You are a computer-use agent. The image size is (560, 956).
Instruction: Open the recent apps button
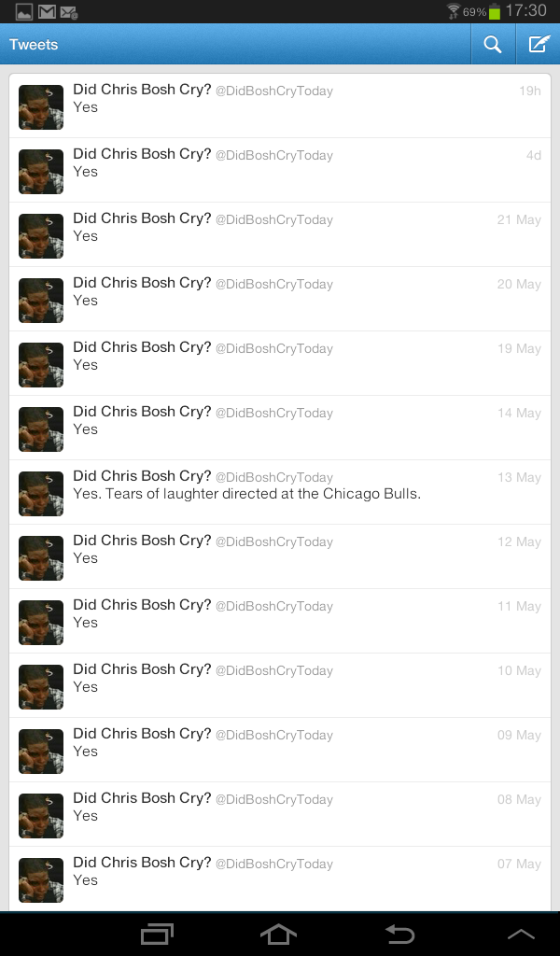coord(157,934)
